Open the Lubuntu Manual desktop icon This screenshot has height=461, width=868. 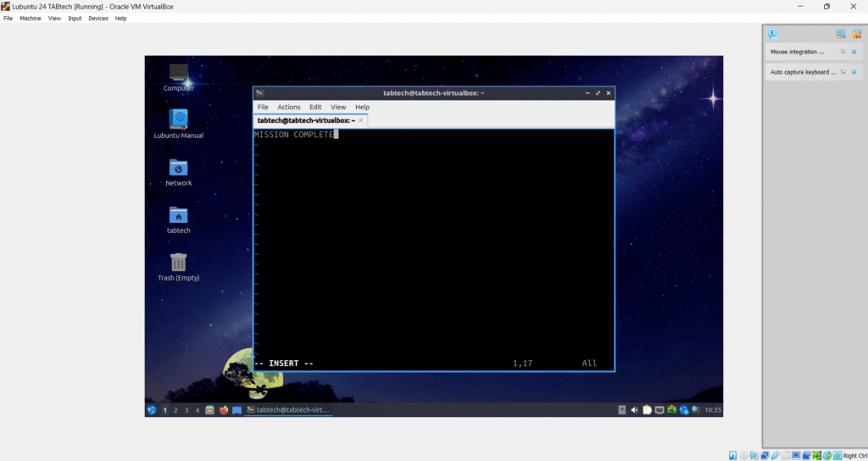(x=178, y=119)
